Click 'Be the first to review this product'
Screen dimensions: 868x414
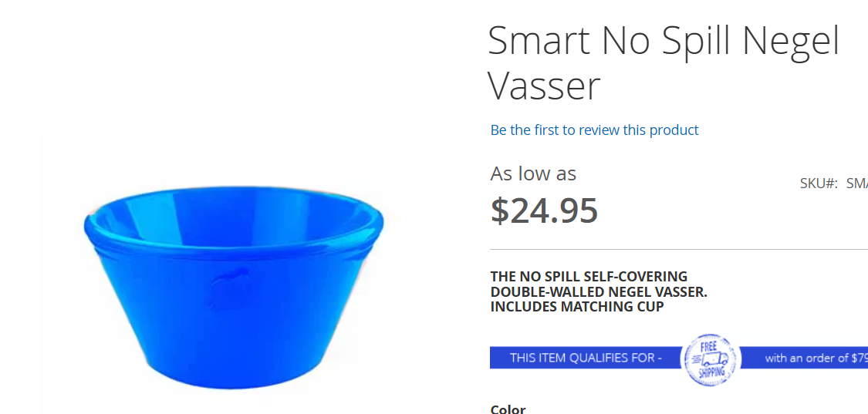click(x=594, y=130)
